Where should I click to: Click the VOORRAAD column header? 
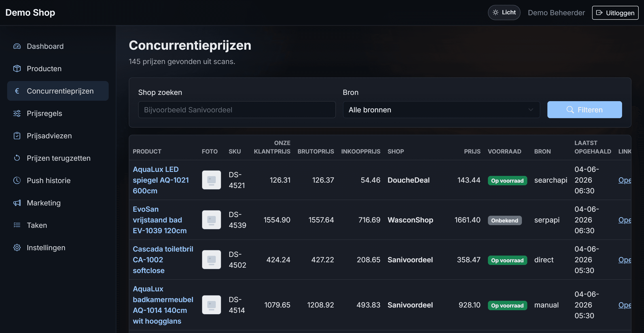504,151
